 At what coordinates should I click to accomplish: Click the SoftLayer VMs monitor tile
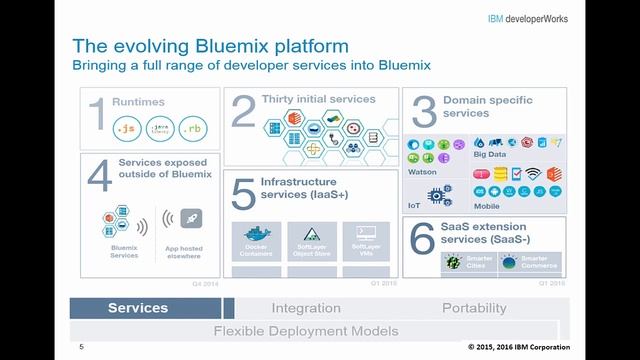pos(366,241)
